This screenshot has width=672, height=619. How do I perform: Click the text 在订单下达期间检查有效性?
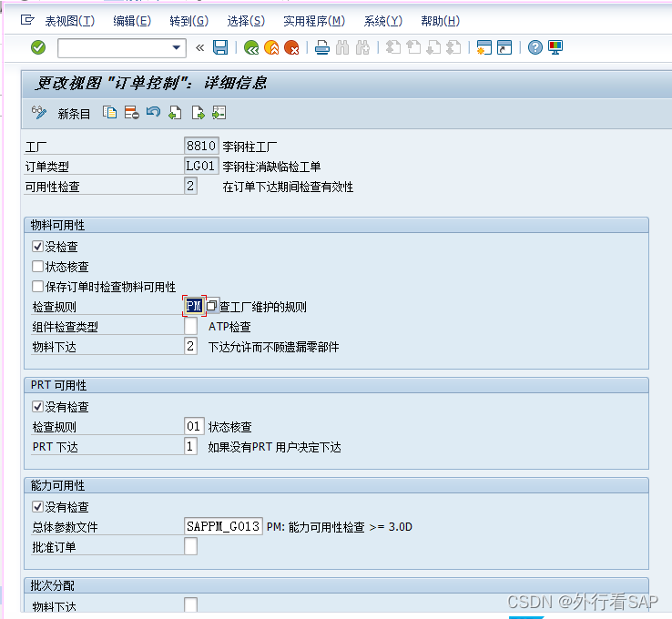tap(288, 187)
